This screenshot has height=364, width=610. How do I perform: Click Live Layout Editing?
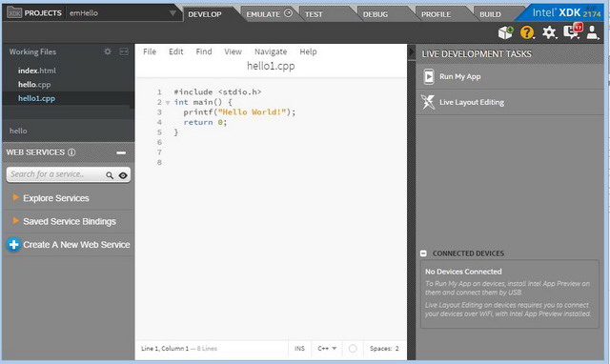pyautogui.click(x=472, y=102)
